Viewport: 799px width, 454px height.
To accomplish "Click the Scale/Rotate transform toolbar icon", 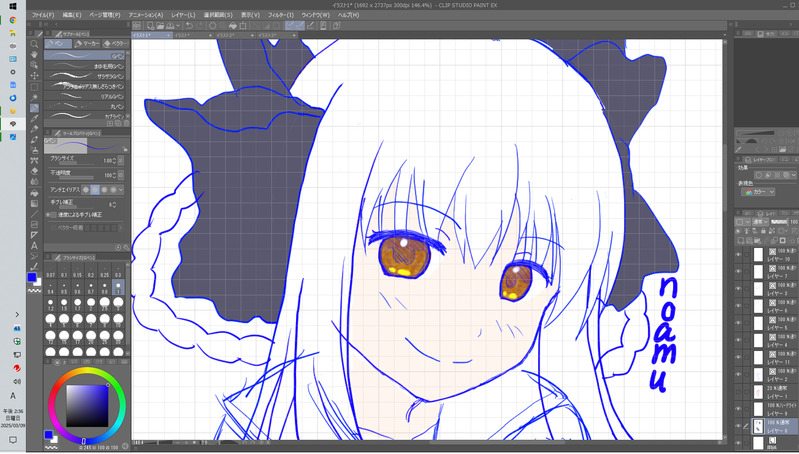I will [x=244, y=25].
